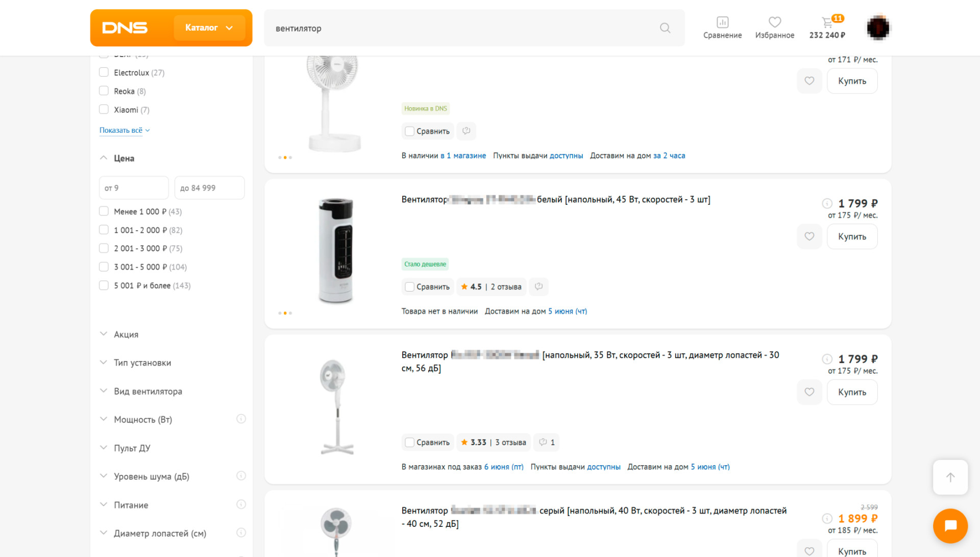Add the white tower fan to favorites
This screenshot has height=557, width=980.
(x=809, y=236)
